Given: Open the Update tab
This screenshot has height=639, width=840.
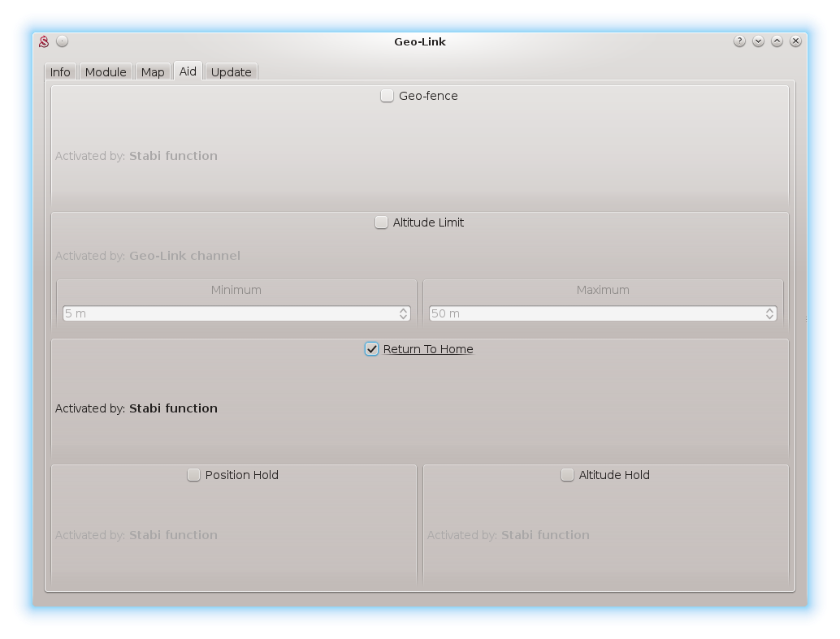Looking at the screenshot, I should 231,72.
